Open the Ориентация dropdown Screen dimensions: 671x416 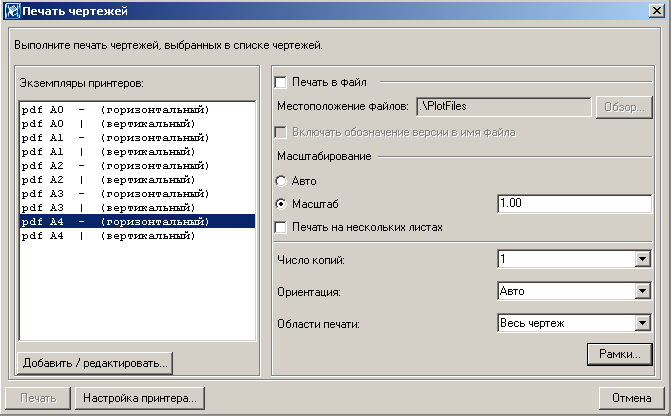(642, 291)
